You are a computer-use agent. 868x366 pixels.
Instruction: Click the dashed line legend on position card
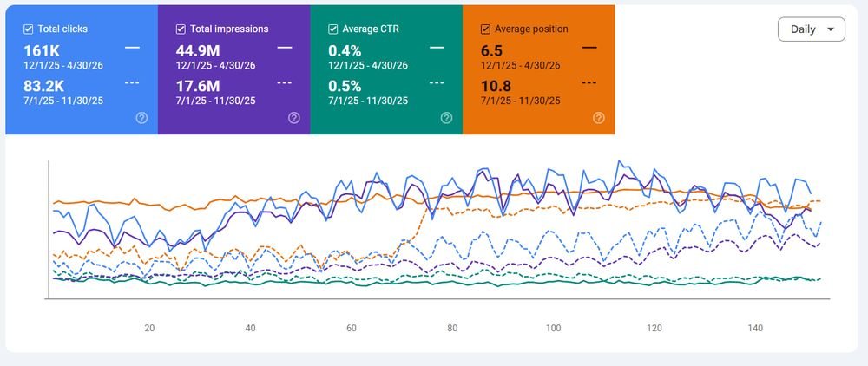pyautogui.click(x=589, y=83)
